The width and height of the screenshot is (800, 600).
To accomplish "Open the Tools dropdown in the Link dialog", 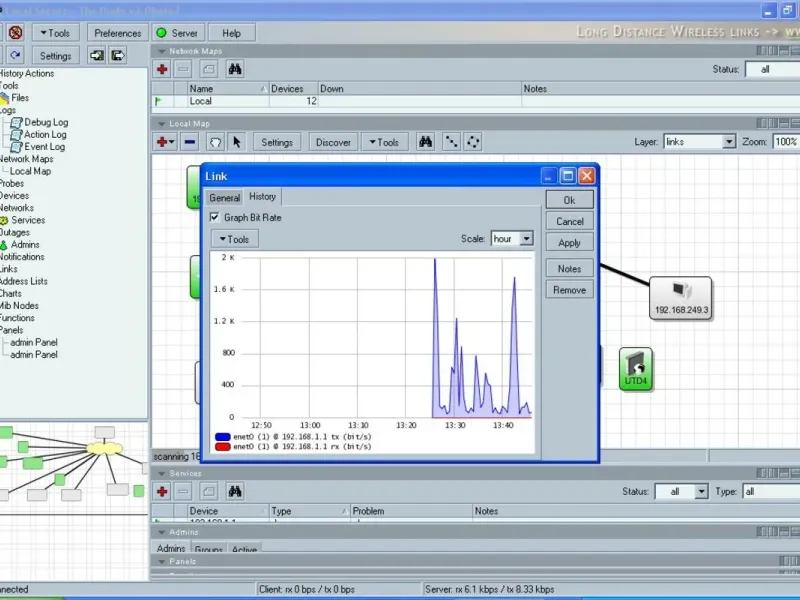I will point(235,239).
